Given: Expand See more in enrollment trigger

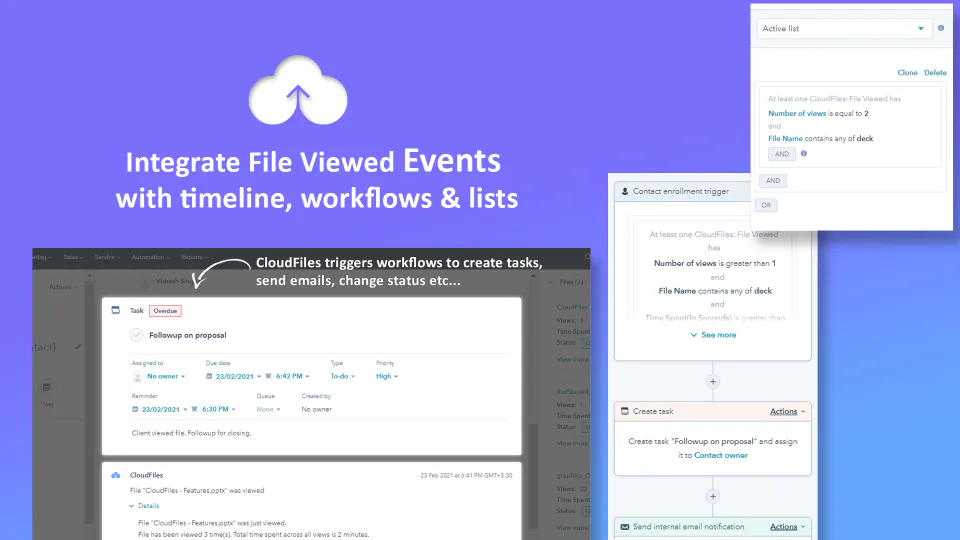Looking at the screenshot, I should (713, 335).
